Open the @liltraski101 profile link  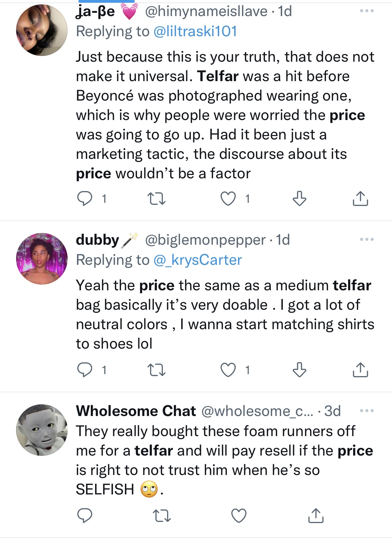point(195,32)
